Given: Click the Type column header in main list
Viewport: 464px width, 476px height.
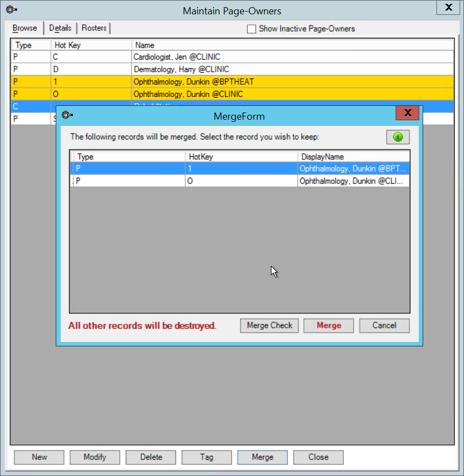Looking at the screenshot, I should pyautogui.click(x=31, y=45).
